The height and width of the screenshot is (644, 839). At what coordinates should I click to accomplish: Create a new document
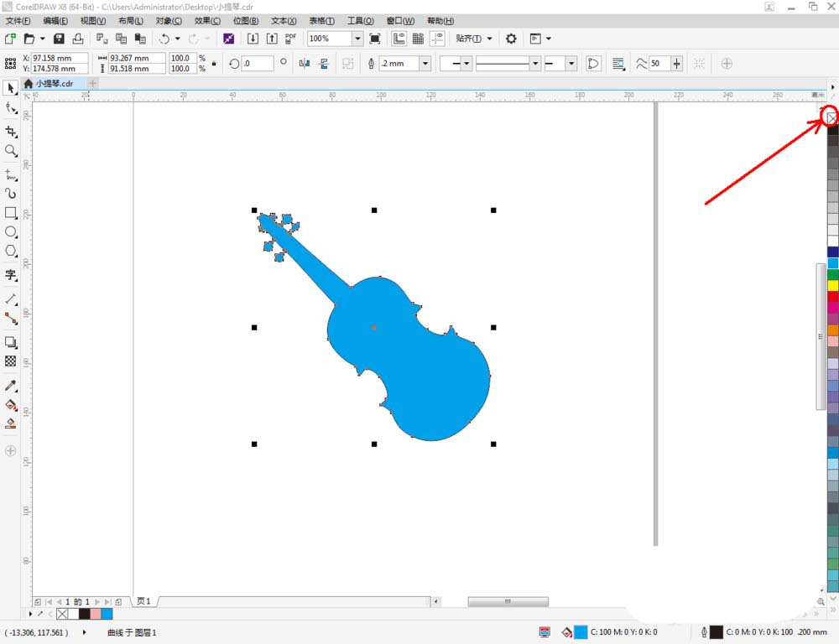[10, 39]
